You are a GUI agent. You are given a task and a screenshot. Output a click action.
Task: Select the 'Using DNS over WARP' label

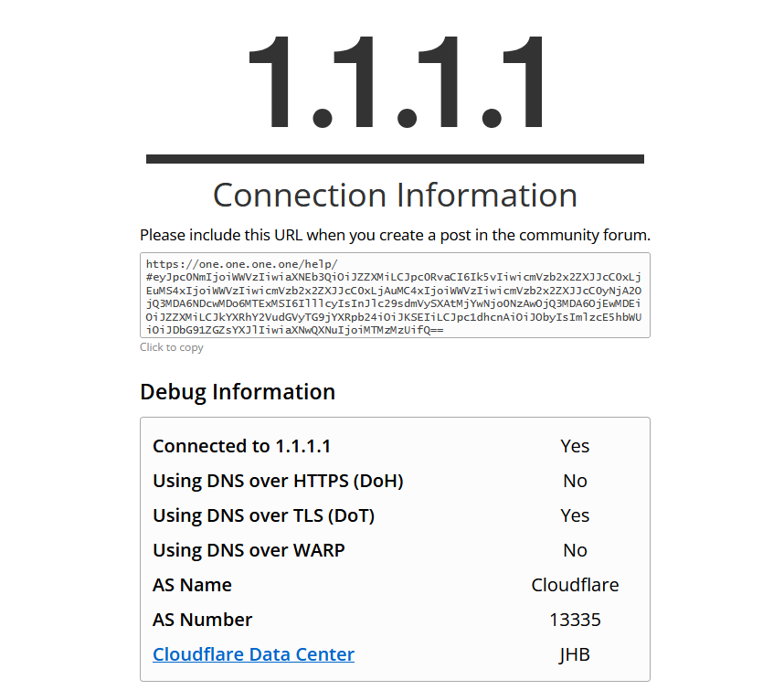coord(249,550)
